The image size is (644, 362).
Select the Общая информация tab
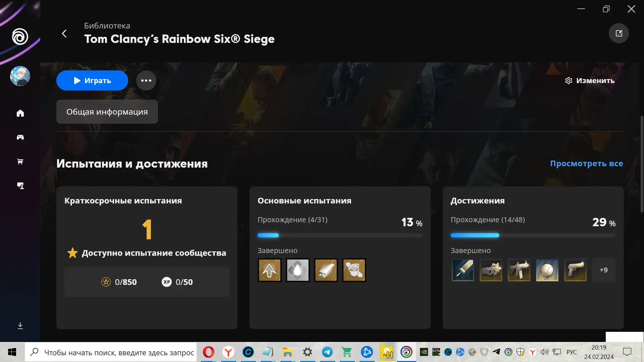107,112
